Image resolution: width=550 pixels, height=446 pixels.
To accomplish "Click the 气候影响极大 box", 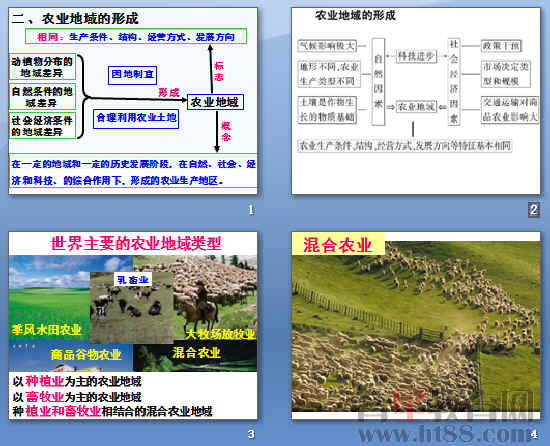I will pos(327,46).
